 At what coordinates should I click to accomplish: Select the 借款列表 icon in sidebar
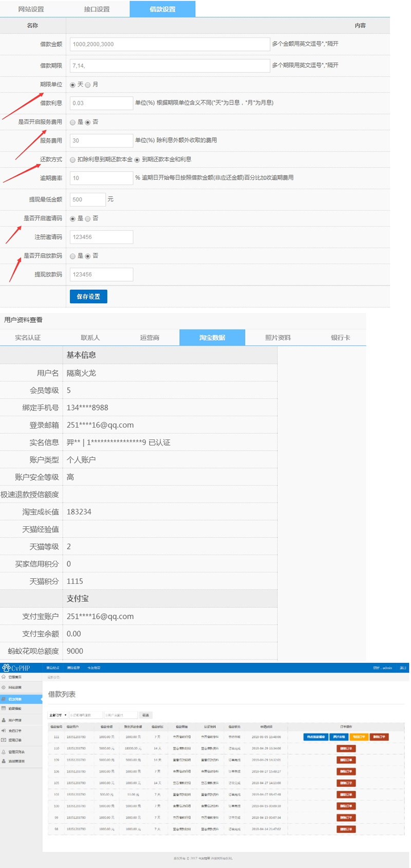coord(4,699)
